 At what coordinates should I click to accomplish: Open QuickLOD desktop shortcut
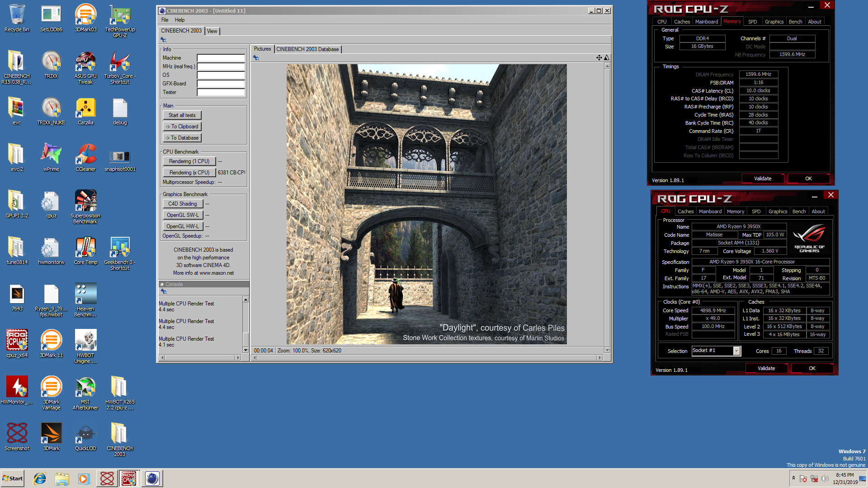point(85,437)
